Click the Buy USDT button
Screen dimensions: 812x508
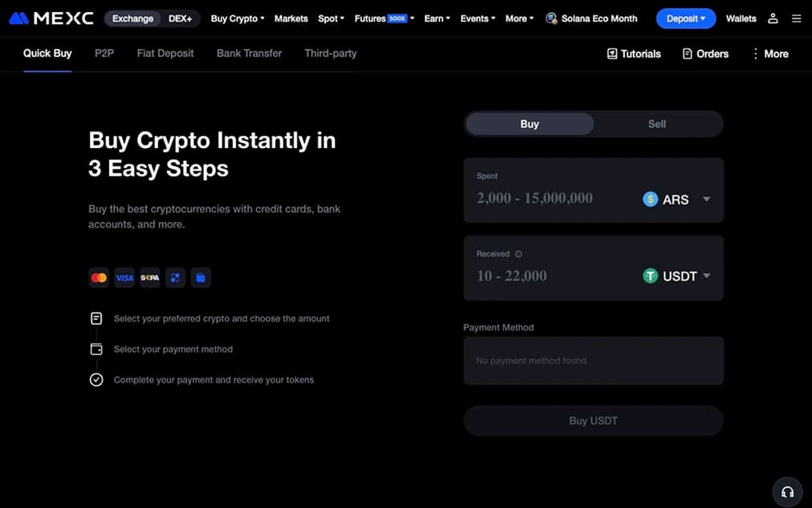(594, 420)
